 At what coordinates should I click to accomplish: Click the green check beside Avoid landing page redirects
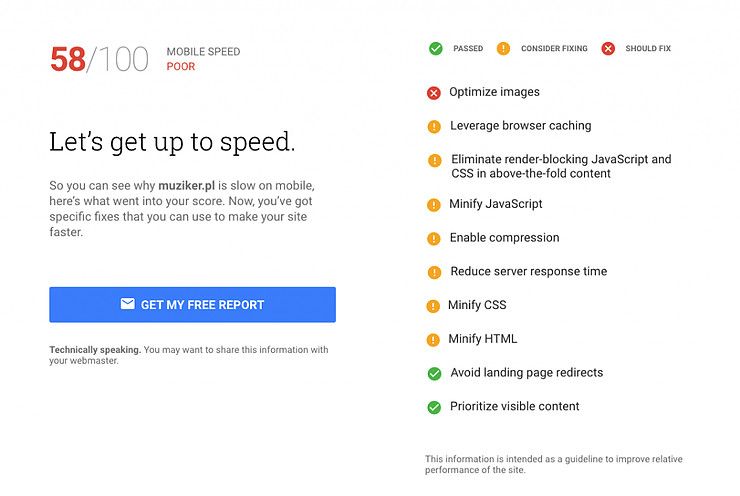tap(434, 374)
